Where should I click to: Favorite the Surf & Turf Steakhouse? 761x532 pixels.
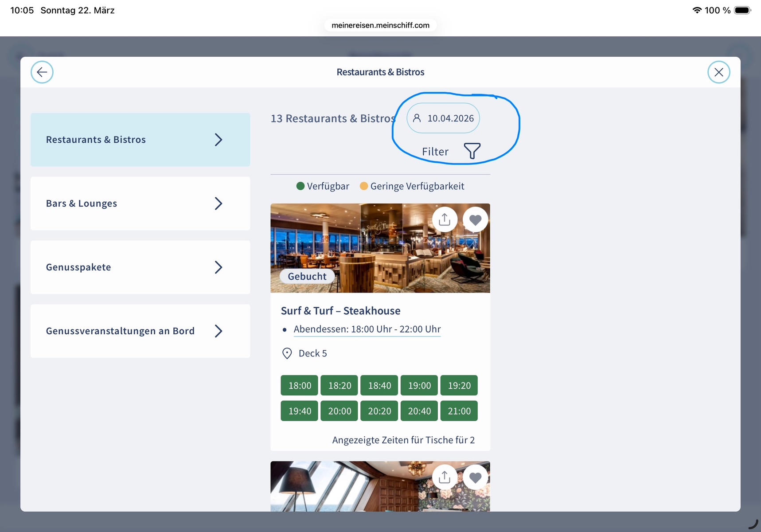pos(475,219)
